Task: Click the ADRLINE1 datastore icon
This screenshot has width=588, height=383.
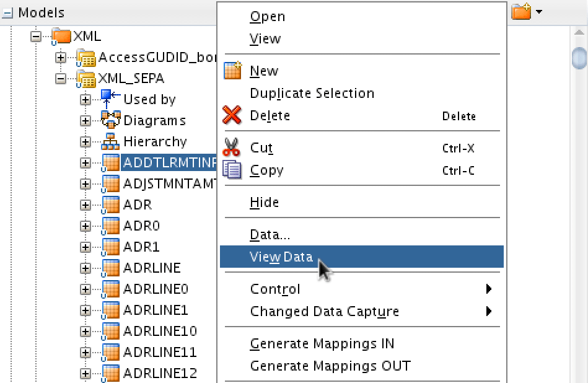Action: point(111,310)
